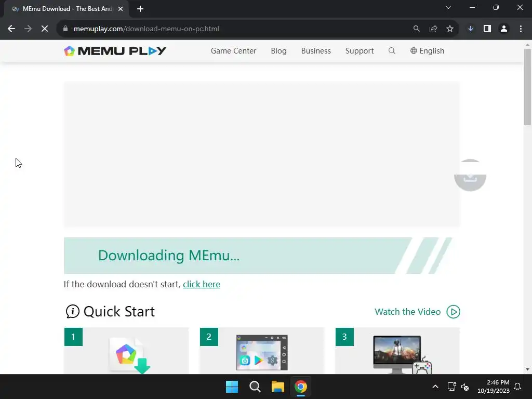The height and width of the screenshot is (399, 532).
Task: Open Chrome profile menu
Action: (504, 29)
